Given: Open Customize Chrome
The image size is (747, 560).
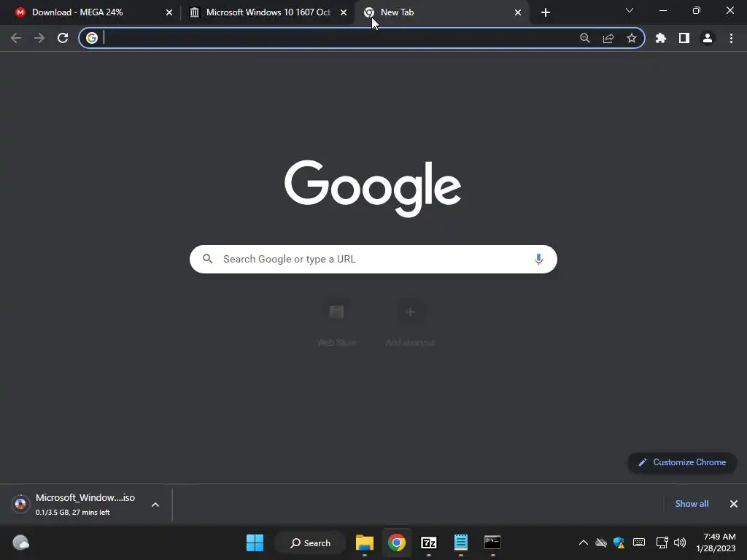Looking at the screenshot, I should tap(682, 462).
